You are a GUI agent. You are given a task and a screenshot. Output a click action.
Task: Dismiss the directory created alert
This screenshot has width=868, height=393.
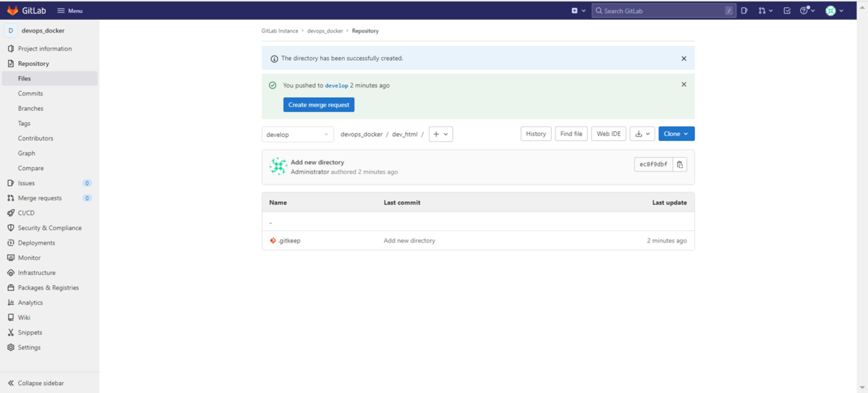(684, 59)
